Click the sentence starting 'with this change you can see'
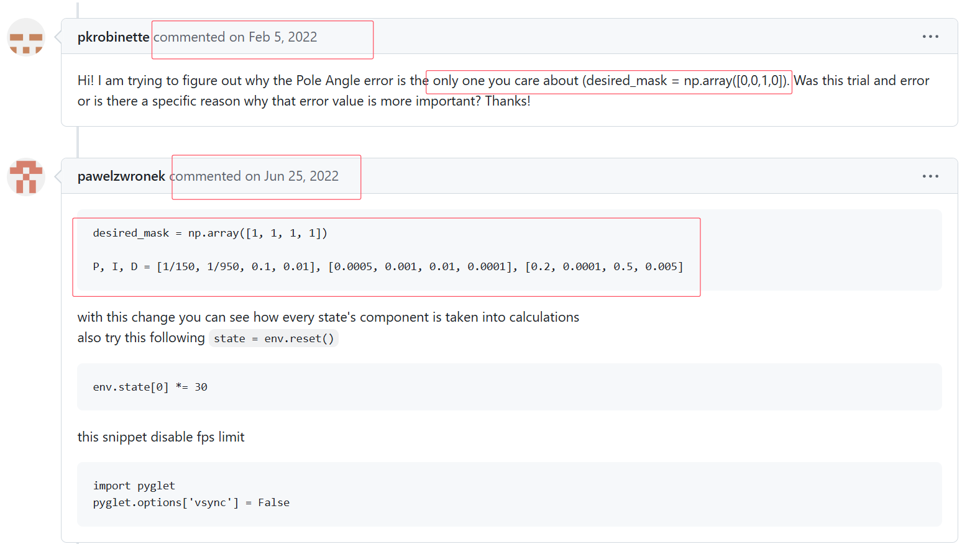 (328, 317)
